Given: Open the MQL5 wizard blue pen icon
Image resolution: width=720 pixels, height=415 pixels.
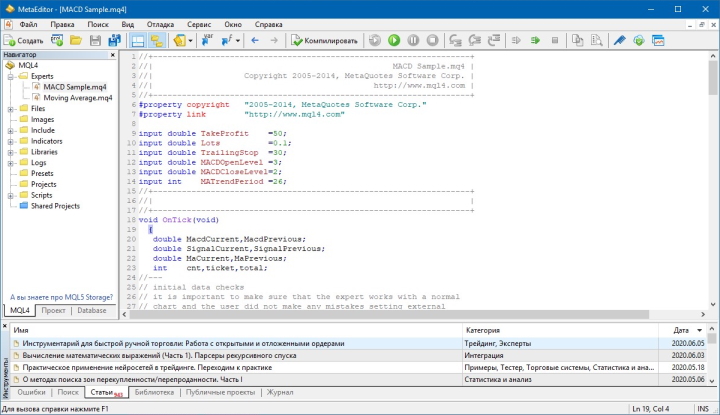Looking at the screenshot, I should [620, 41].
